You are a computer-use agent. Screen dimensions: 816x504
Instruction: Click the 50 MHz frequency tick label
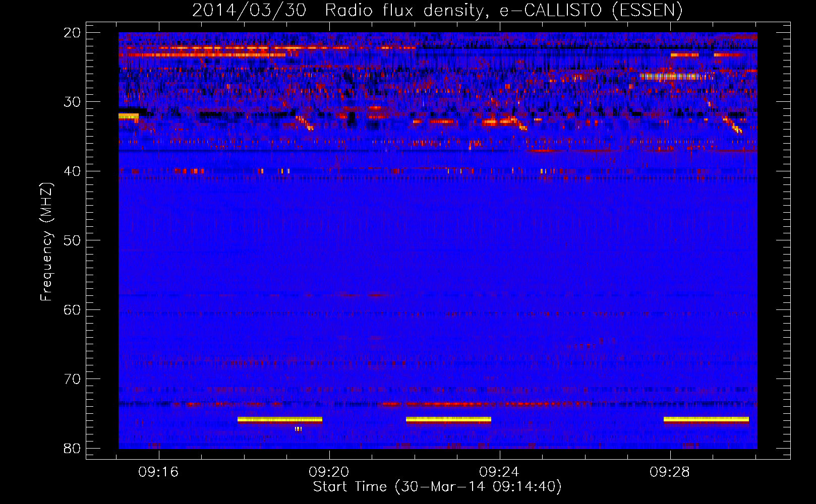[72, 240]
